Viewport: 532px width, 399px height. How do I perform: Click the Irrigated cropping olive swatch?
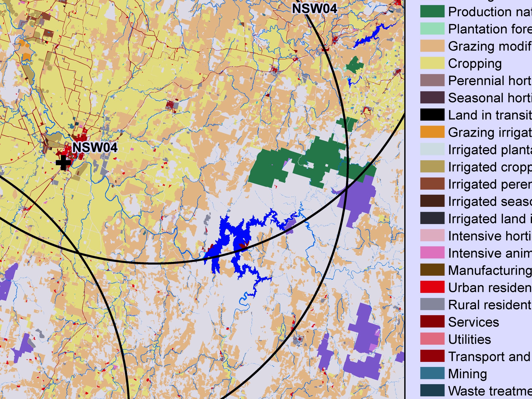pyautogui.click(x=432, y=167)
